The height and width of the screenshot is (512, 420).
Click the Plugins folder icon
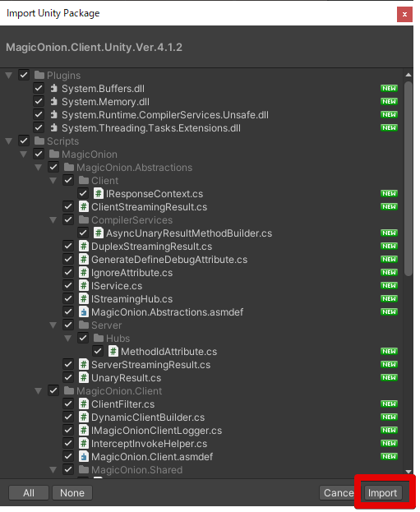(x=39, y=76)
